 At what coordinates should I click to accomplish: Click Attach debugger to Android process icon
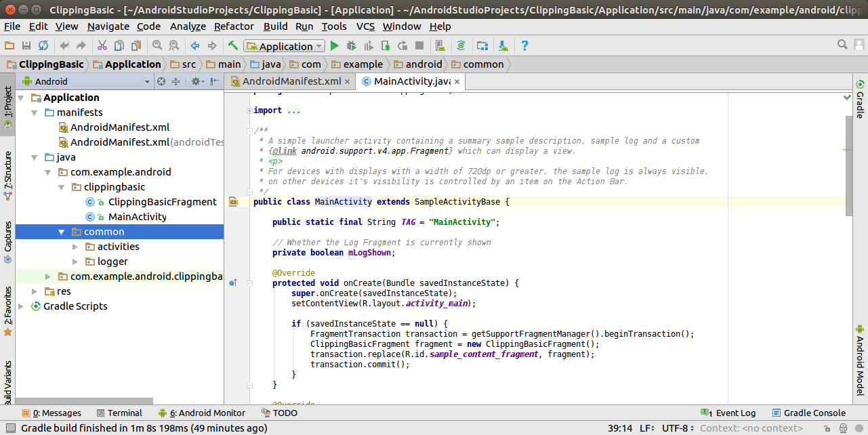tap(386, 45)
